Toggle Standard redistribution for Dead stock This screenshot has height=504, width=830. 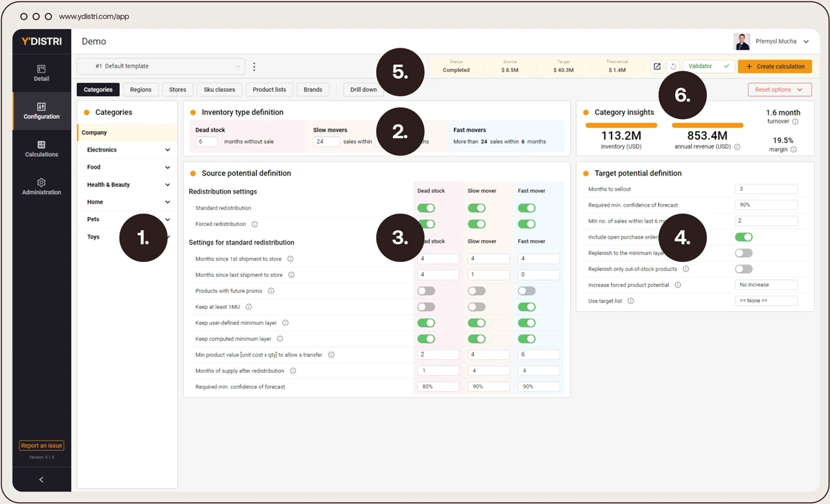pos(426,208)
